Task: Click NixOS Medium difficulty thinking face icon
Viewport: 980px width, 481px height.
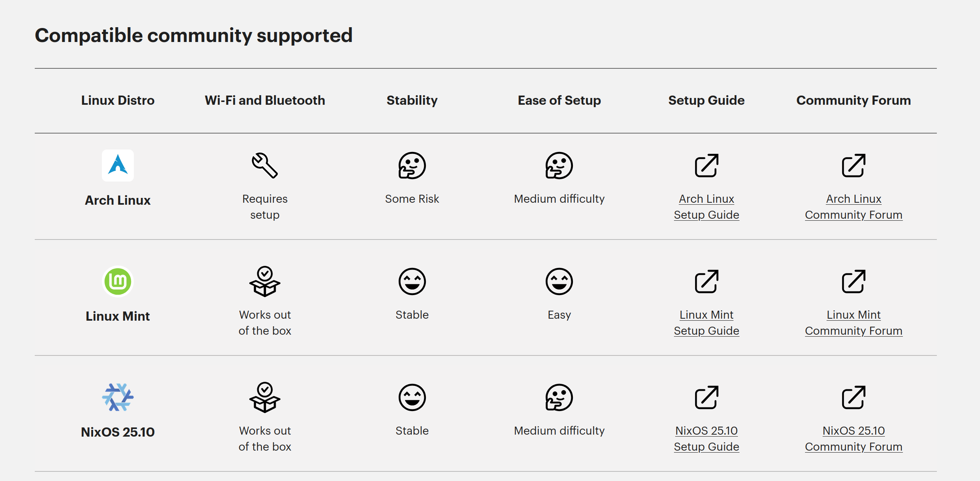Action: (559, 397)
